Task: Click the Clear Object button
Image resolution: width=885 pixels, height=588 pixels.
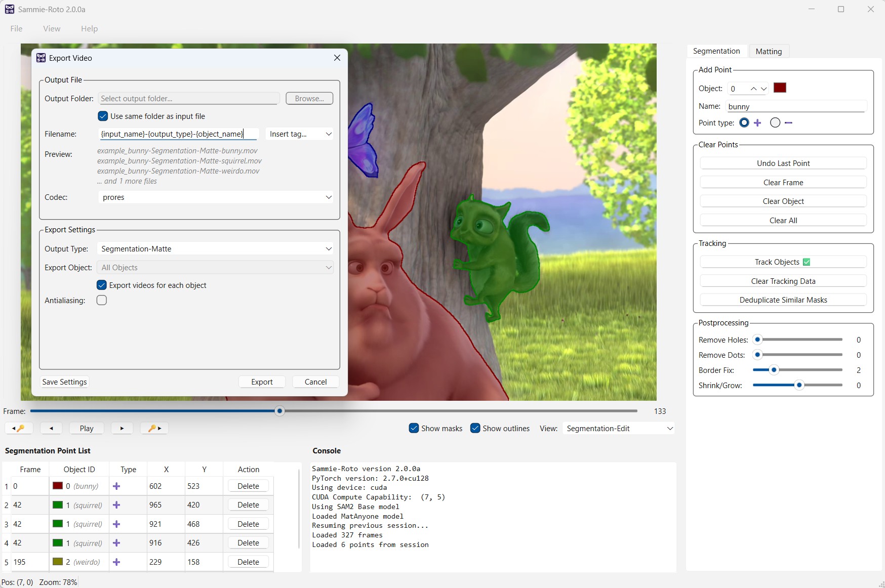Action: pyautogui.click(x=783, y=201)
